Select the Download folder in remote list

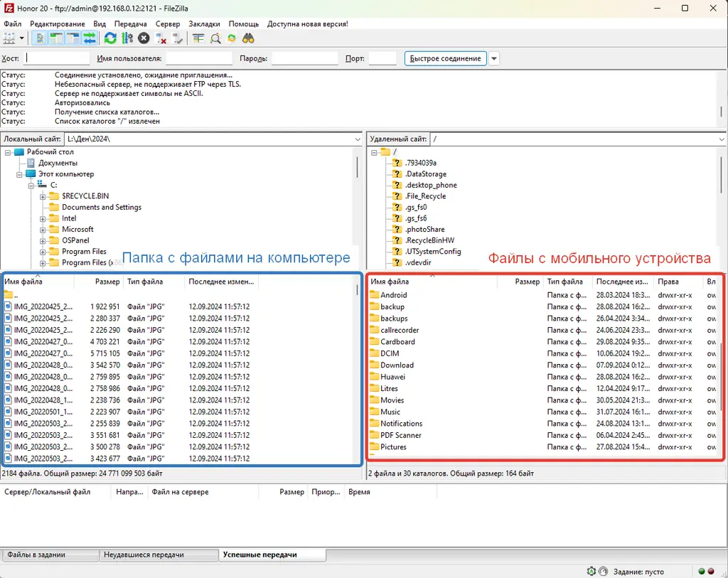pos(397,365)
